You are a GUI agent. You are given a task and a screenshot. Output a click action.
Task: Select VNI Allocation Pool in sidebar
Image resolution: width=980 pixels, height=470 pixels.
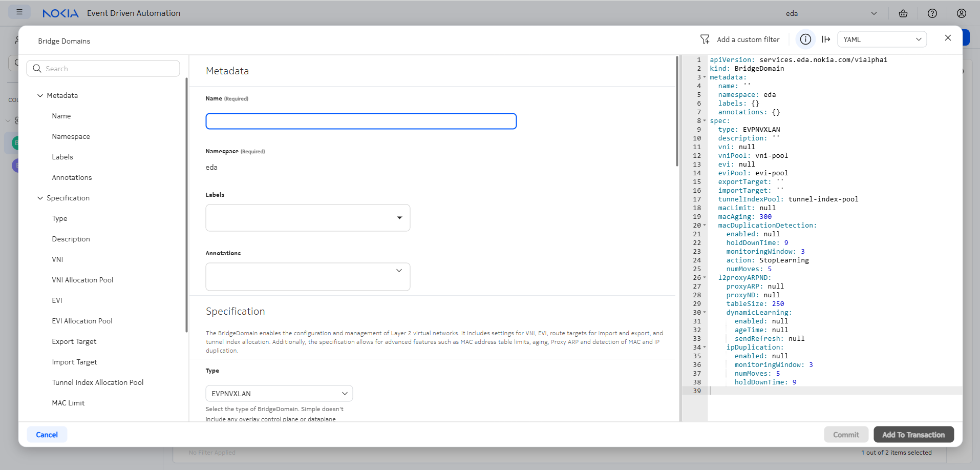[x=82, y=280]
